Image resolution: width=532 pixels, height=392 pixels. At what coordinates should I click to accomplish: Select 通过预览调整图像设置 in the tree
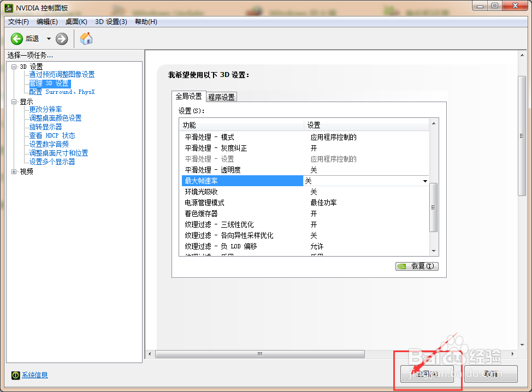pyautogui.click(x=62, y=75)
